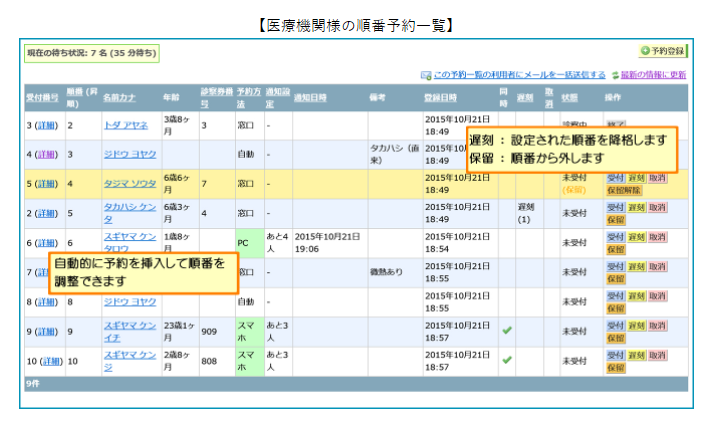
Task: Click 遅刻 in the 微熱あり row
Action: (636, 267)
